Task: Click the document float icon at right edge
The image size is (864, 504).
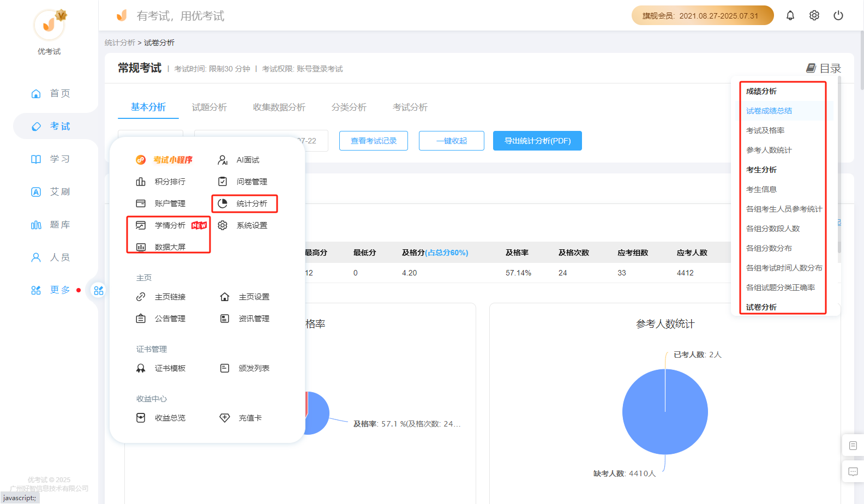Action: tap(853, 446)
